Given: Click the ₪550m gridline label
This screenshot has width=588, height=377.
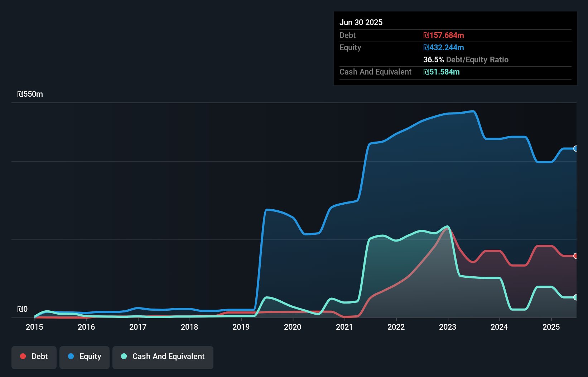Looking at the screenshot, I should tap(30, 94).
